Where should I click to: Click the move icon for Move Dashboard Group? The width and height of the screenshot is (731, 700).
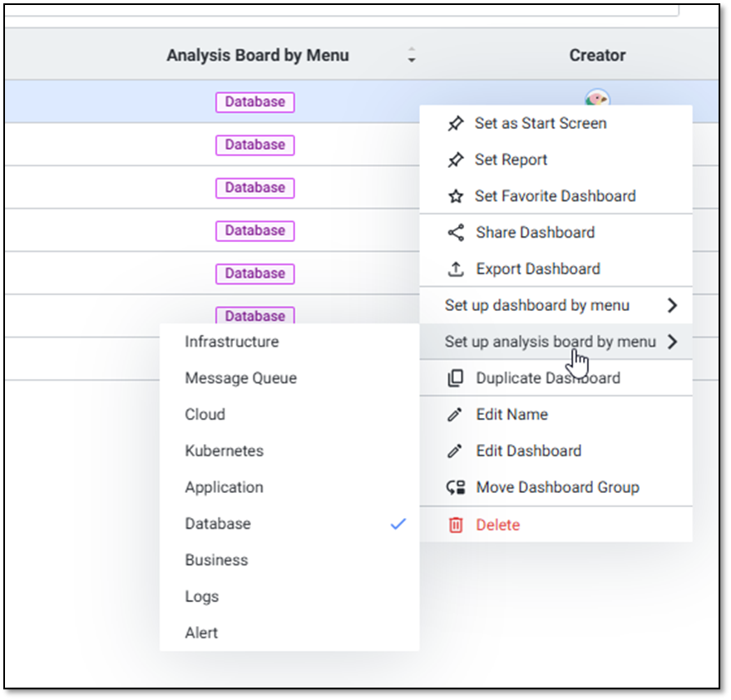point(456,488)
